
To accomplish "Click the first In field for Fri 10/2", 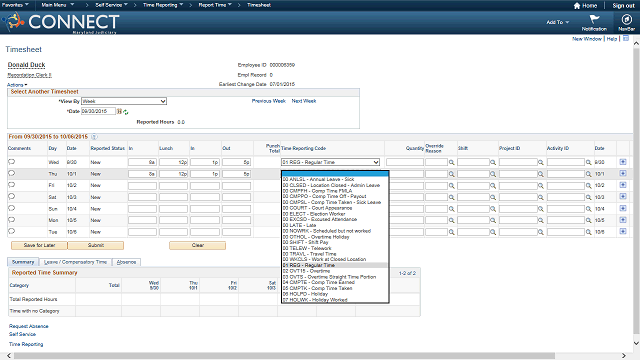I will 142,186.
